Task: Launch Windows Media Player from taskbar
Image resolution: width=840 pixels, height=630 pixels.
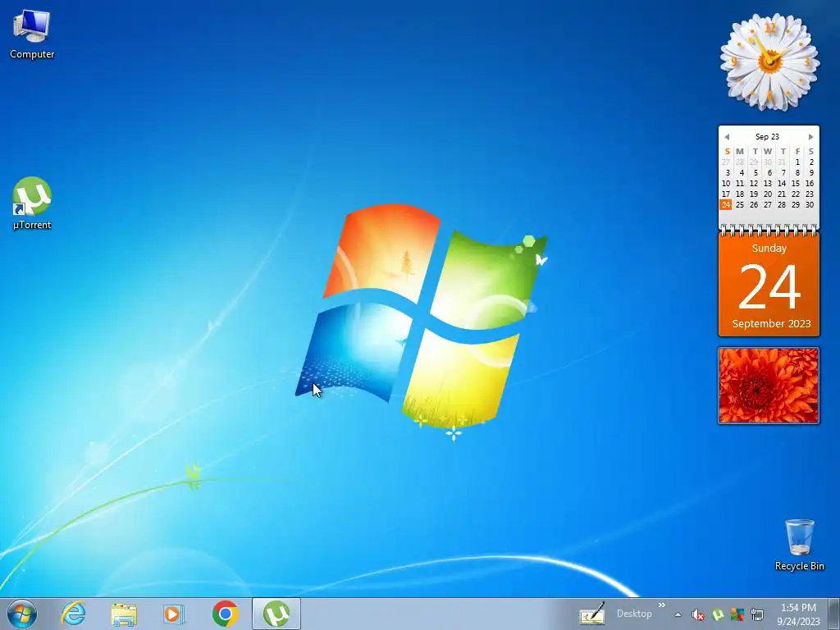Action: coord(174,614)
